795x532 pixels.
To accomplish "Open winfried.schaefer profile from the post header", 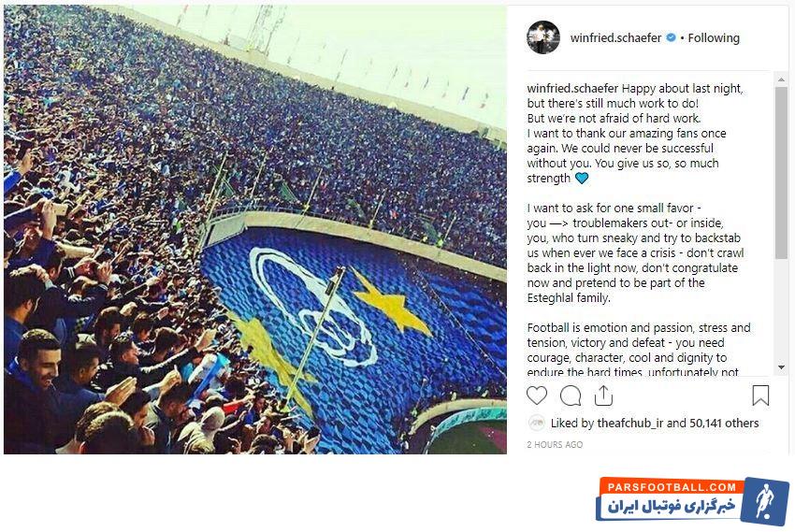I will tap(616, 38).
